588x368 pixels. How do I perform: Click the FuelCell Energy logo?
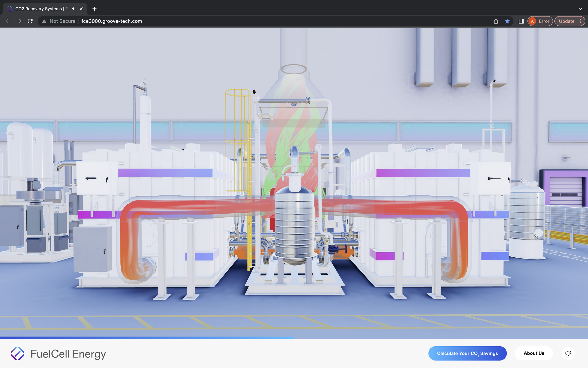click(58, 354)
